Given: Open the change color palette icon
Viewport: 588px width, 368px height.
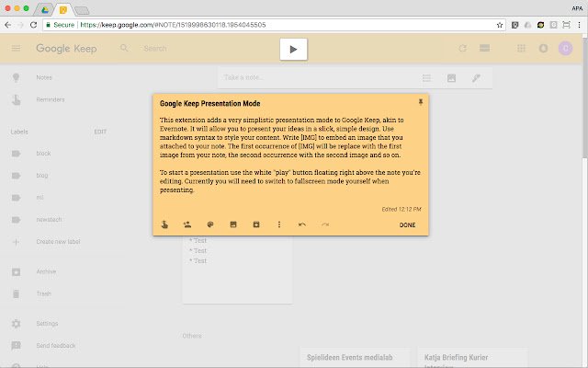Looking at the screenshot, I should (x=210, y=224).
